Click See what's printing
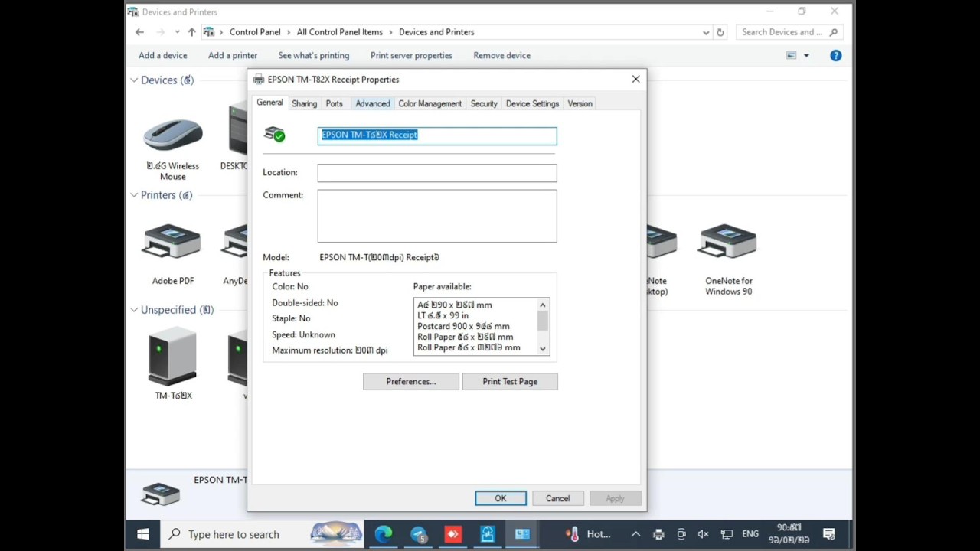 314,55
